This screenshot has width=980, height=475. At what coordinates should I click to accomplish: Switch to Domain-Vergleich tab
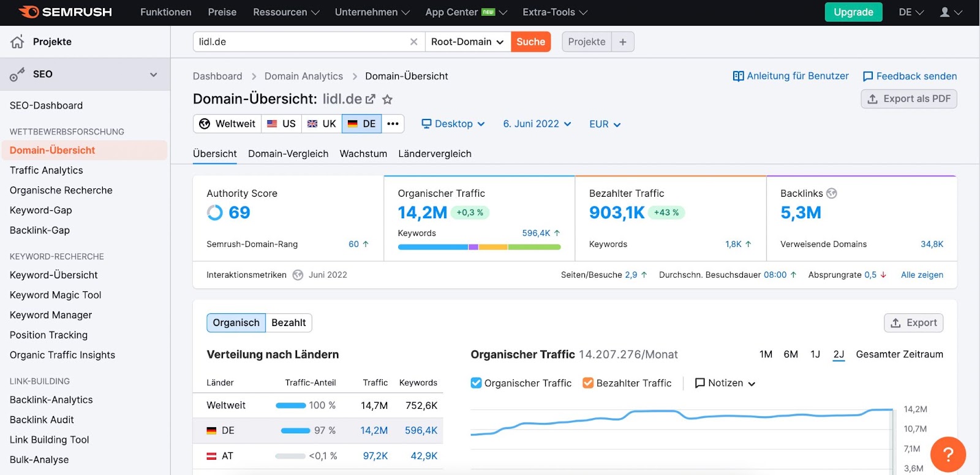coord(288,154)
